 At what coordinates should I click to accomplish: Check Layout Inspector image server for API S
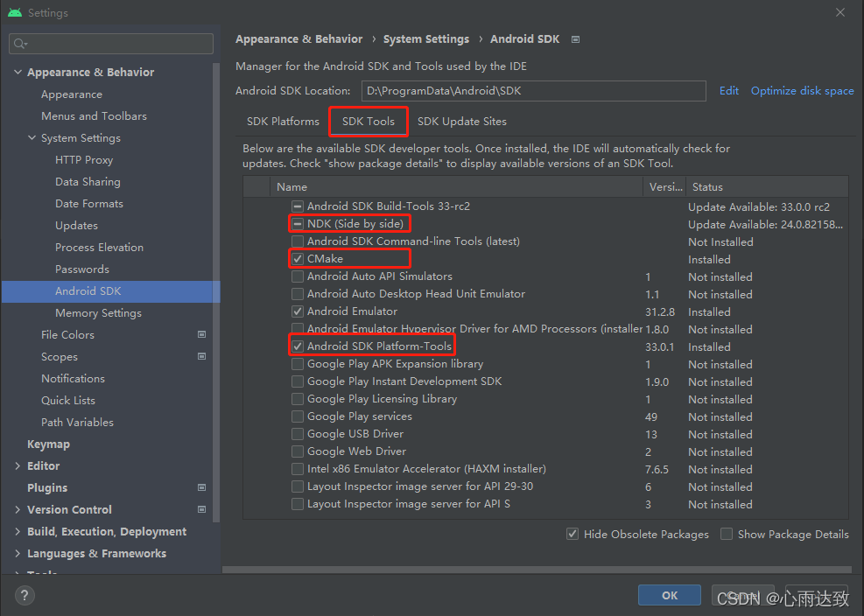coord(298,504)
